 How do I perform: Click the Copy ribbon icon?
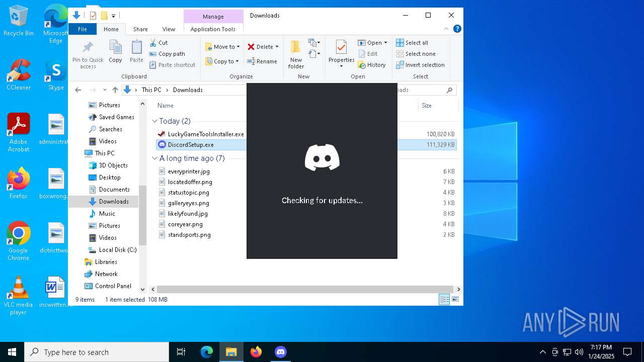(x=115, y=51)
